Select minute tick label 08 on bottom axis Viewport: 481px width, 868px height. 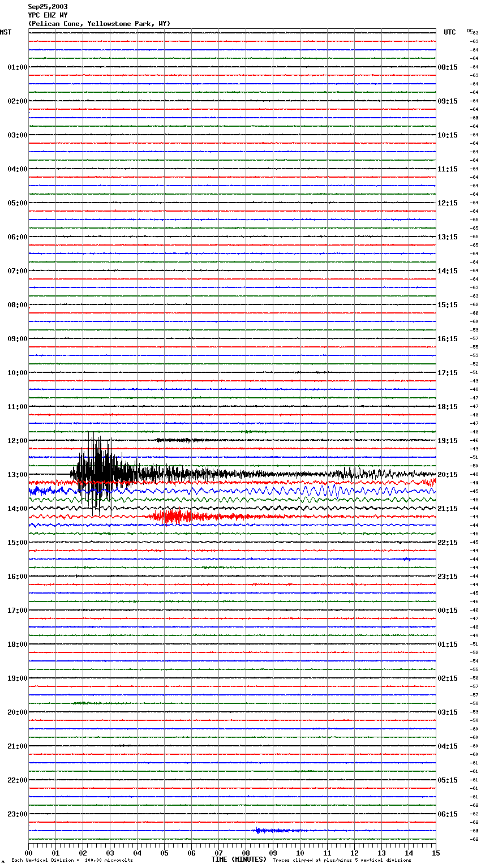coord(246,853)
